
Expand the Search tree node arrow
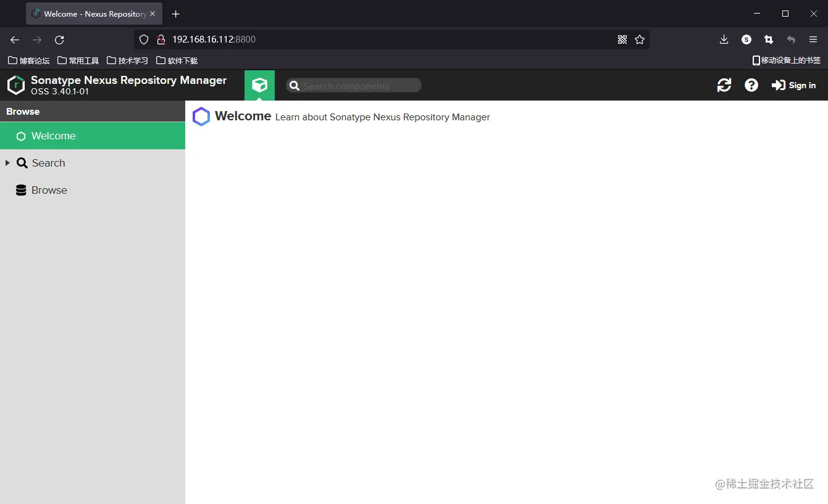(7, 163)
